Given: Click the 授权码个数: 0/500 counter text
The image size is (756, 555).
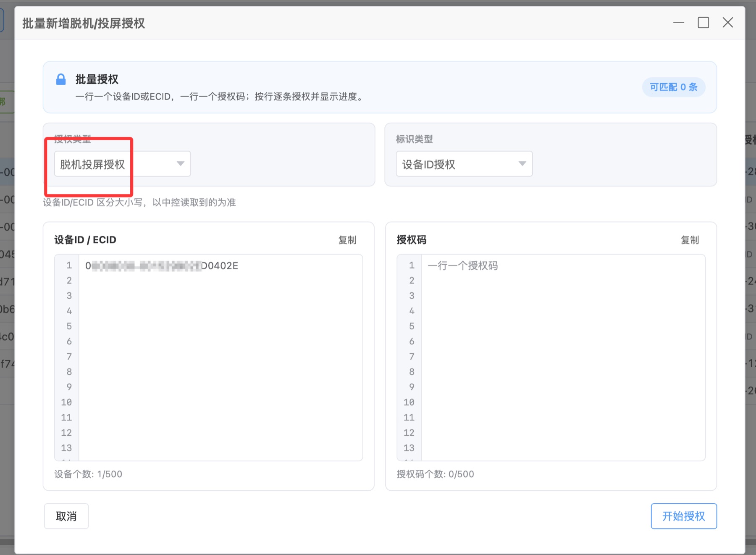Looking at the screenshot, I should [435, 474].
